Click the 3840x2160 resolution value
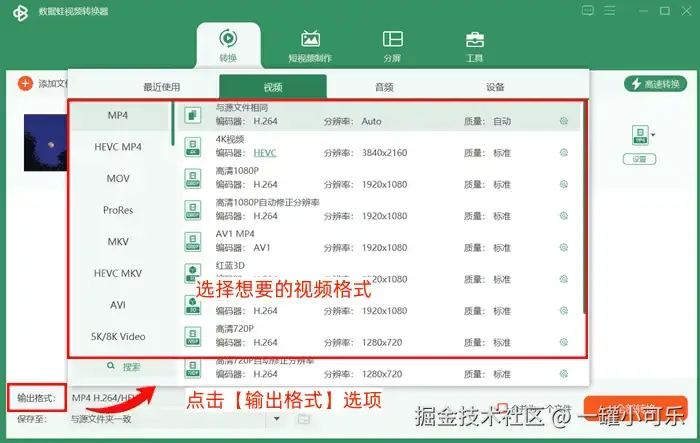Screen dimensions: 700x443 (384, 153)
